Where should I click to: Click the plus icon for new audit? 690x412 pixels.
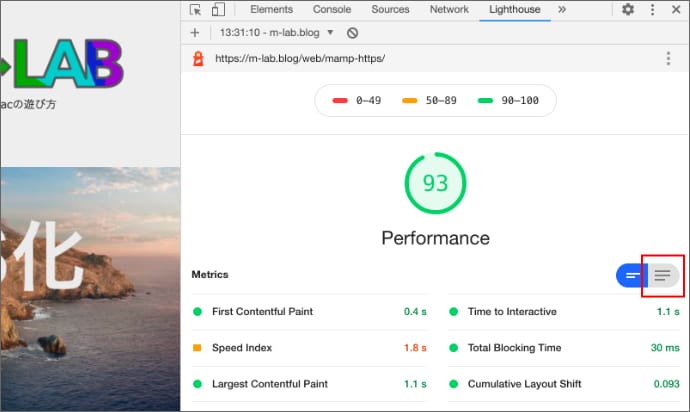(x=195, y=33)
